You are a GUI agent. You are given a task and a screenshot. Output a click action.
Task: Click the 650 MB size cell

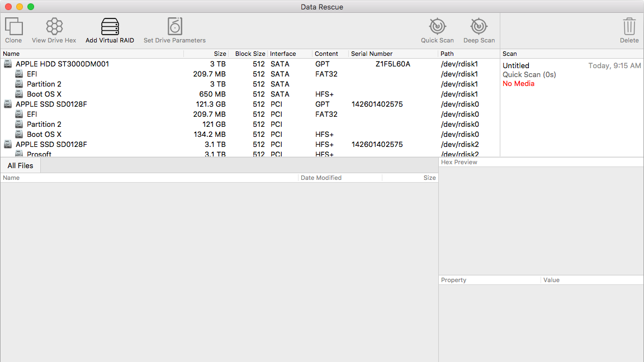(x=212, y=94)
